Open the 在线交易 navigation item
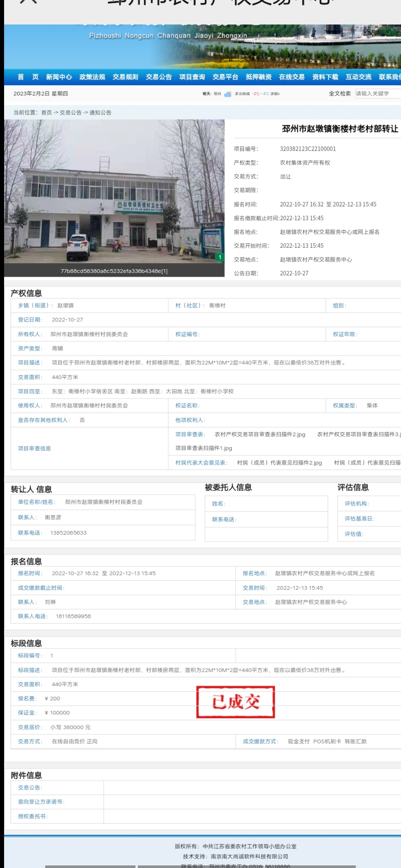The height and width of the screenshot is (868, 401). 292,77
